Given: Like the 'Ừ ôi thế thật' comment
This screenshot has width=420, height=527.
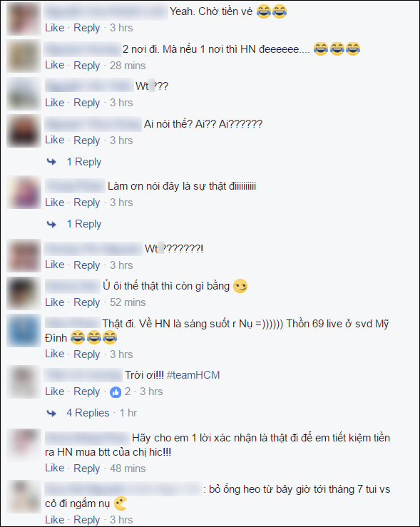Looking at the screenshot, I should click(x=55, y=302).
